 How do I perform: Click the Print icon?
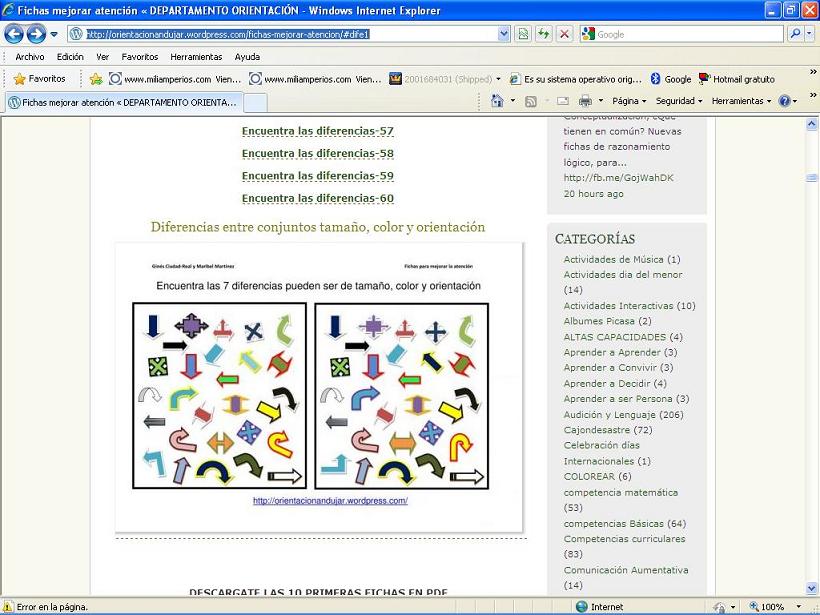(x=585, y=101)
